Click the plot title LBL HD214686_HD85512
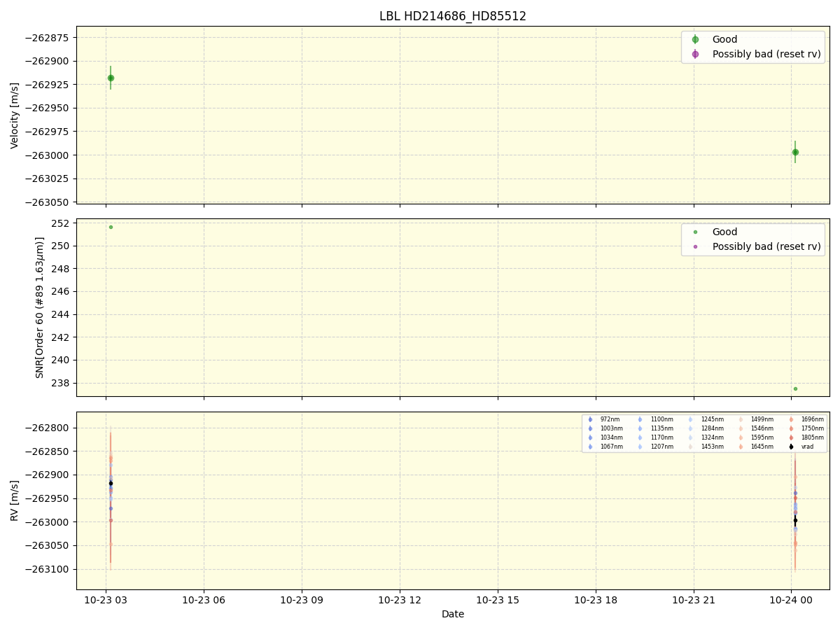 pyautogui.click(x=453, y=16)
